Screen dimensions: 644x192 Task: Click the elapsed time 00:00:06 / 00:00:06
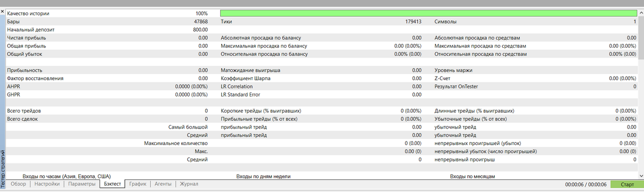[586, 184]
